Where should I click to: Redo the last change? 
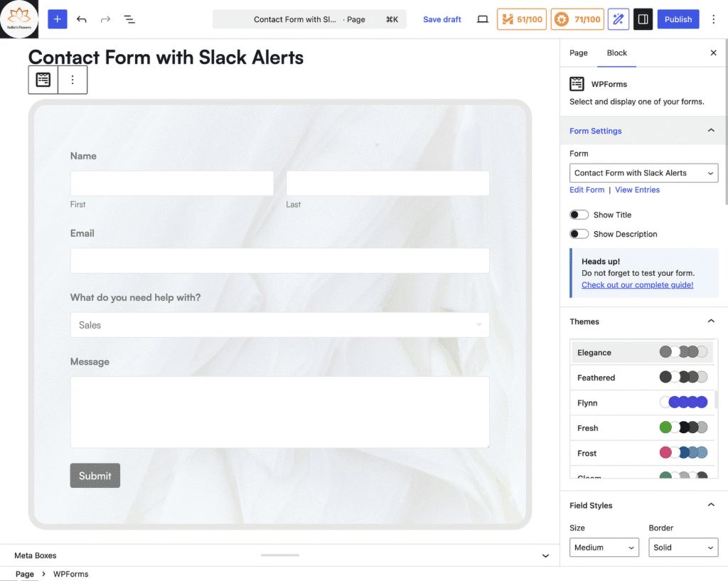(106, 19)
